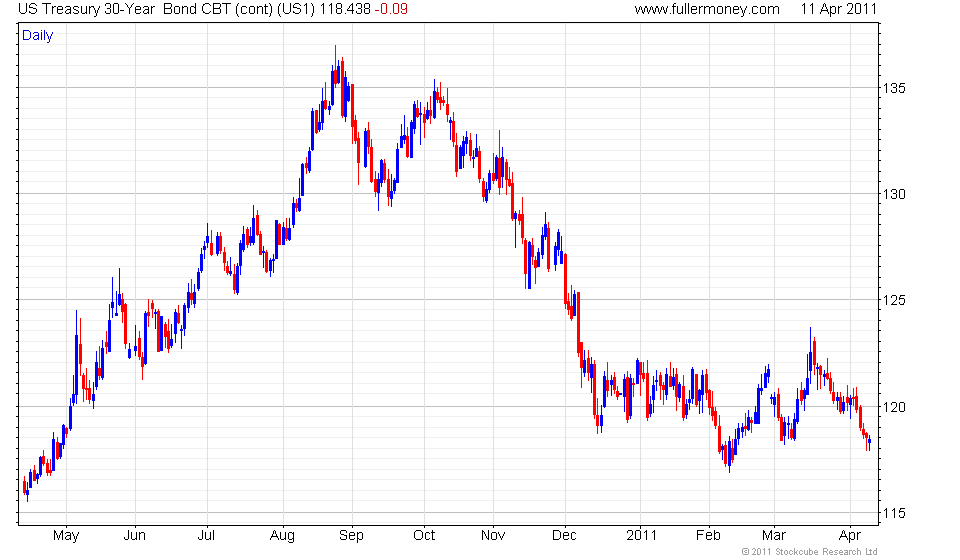Click the Aug label on the time axis
The image size is (960, 560).
click(282, 536)
